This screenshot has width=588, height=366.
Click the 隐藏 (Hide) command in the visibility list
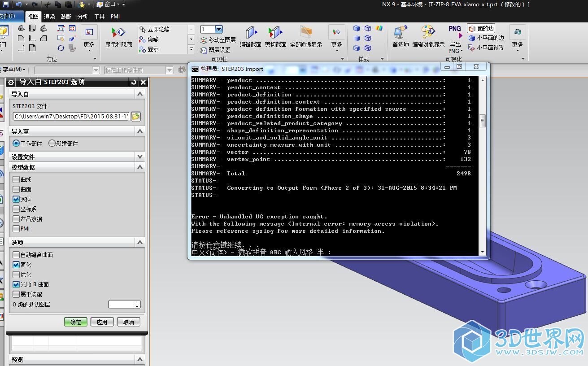[x=149, y=39]
